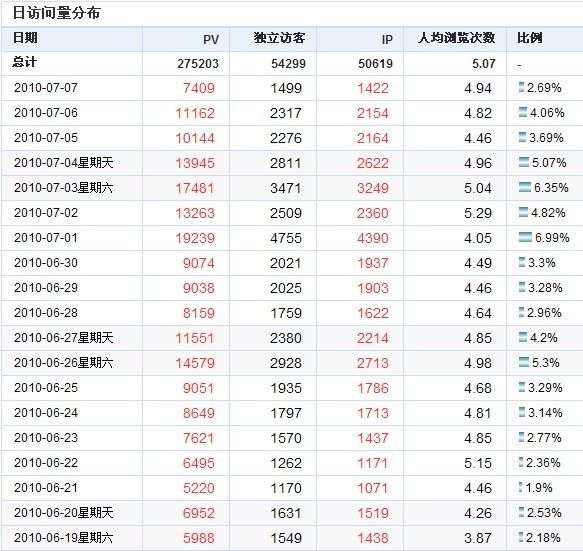583x551 pixels.
Task: Open PV value 14579 on 2010-06-26
Action: click(x=195, y=363)
